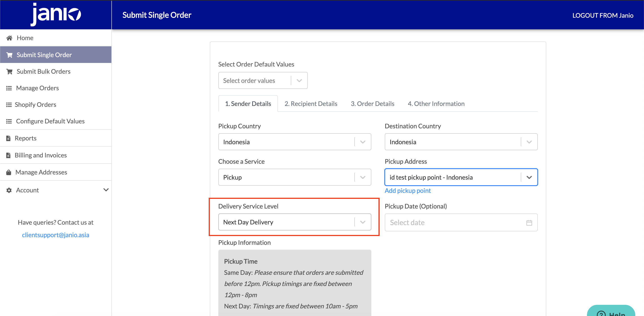The height and width of the screenshot is (316, 644).
Task: Click the Submit Single Order cart icon
Action: (9, 55)
